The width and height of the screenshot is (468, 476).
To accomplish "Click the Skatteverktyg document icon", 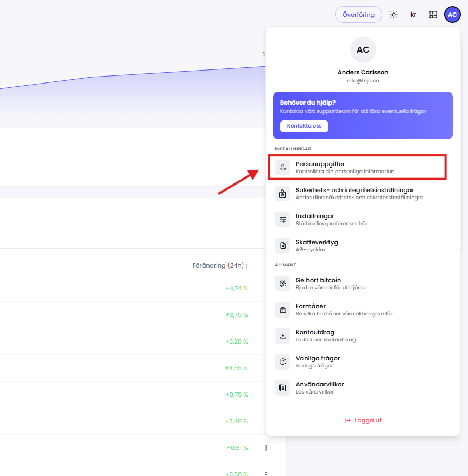I will 283,245.
